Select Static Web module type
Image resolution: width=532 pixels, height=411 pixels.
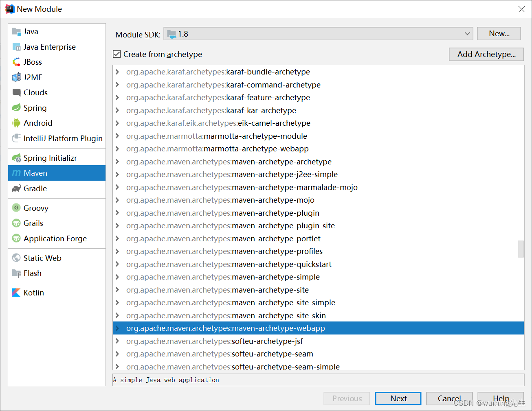pos(57,258)
